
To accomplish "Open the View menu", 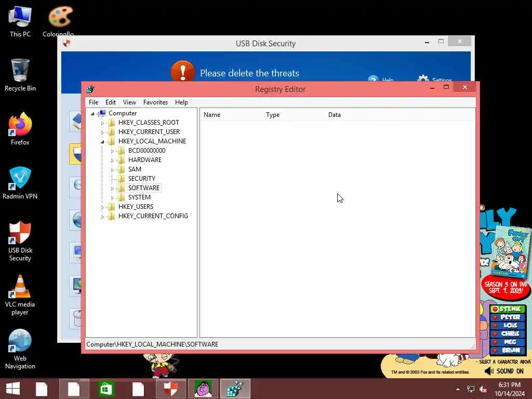I will pyautogui.click(x=129, y=102).
